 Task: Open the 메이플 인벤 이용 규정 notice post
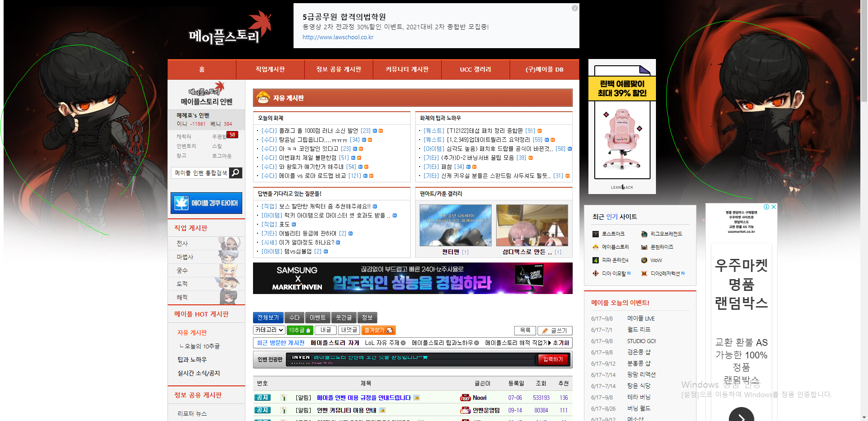364,398
